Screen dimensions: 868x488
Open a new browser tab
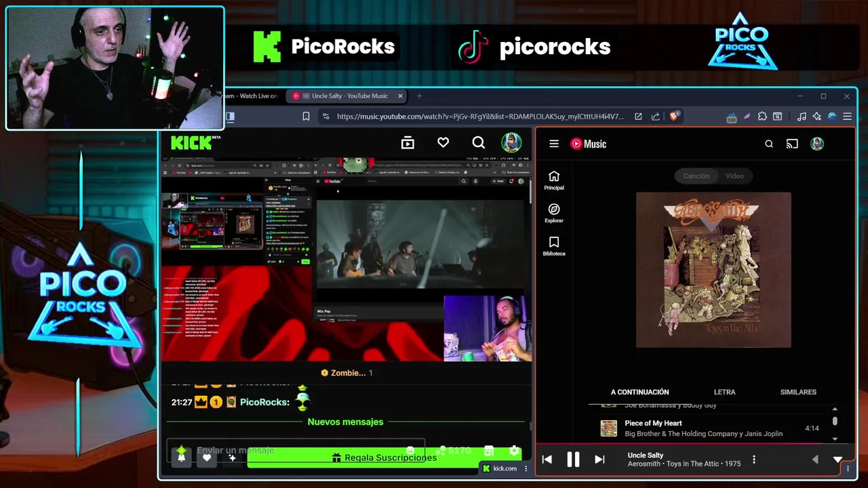coord(419,96)
